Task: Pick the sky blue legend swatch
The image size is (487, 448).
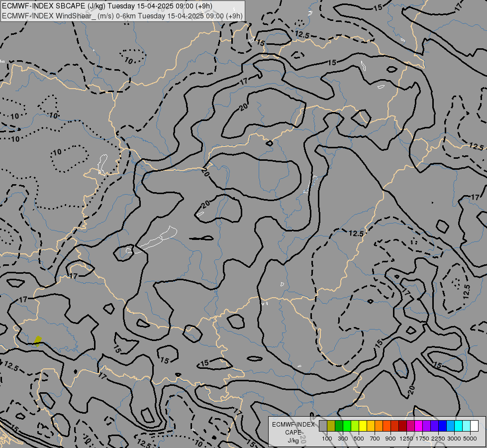Action: pyautogui.click(x=450, y=426)
